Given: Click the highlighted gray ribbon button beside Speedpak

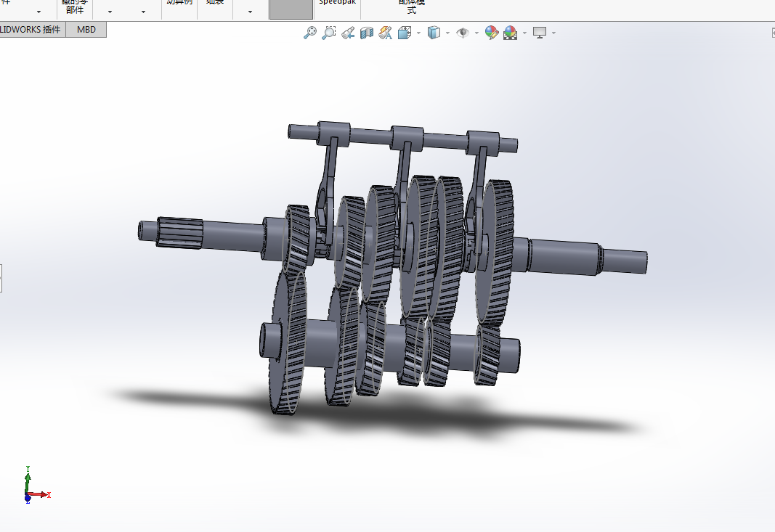Looking at the screenshot, I should [x=291, y=9].
